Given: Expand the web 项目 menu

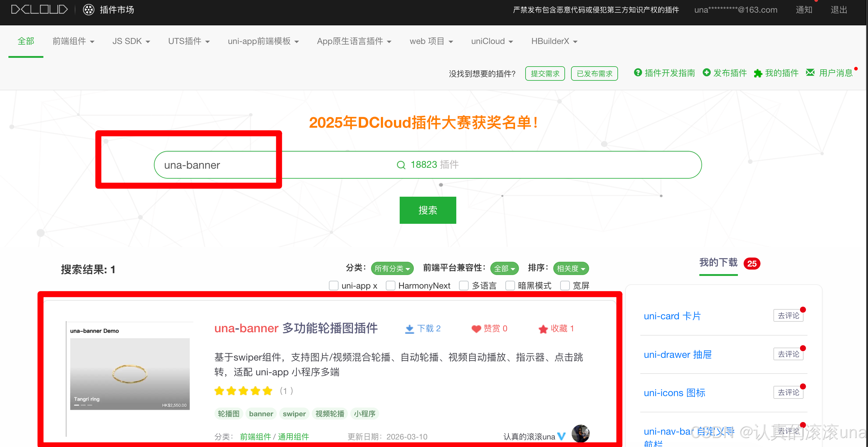Looking at the screenshot, I should click(x=431, y=41).
